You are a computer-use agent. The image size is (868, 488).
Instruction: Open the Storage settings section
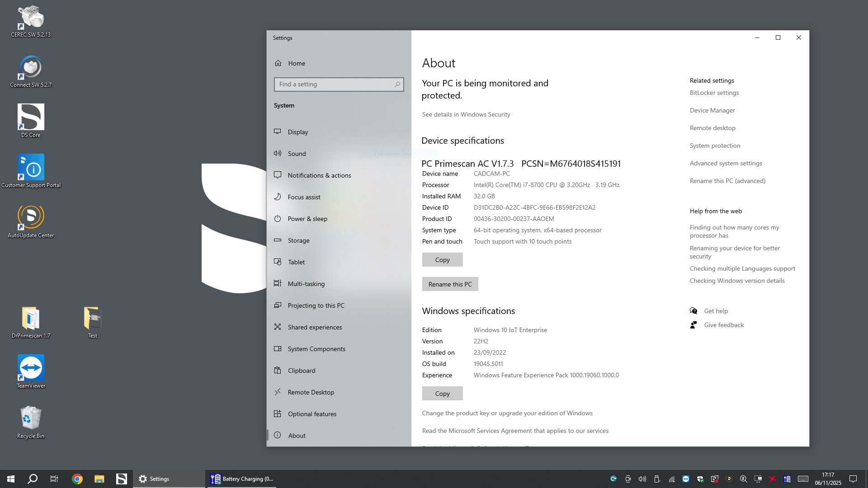coord(298,240)
